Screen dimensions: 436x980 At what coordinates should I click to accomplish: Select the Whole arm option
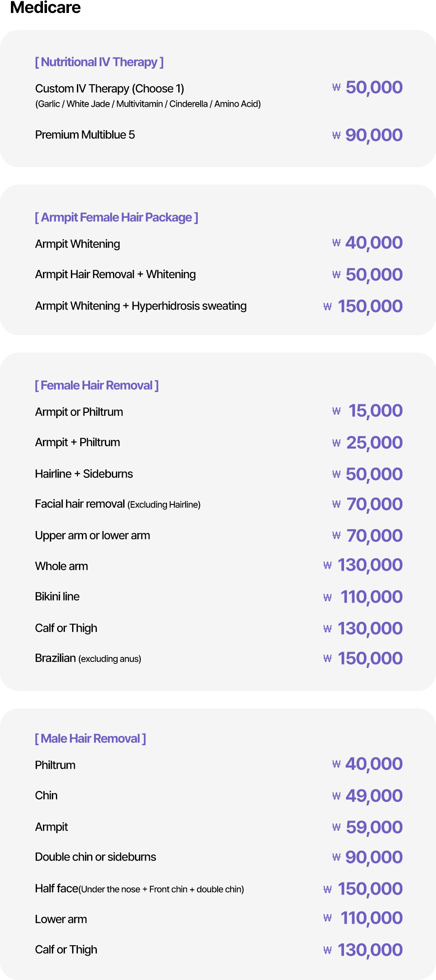tap(62, 566)
